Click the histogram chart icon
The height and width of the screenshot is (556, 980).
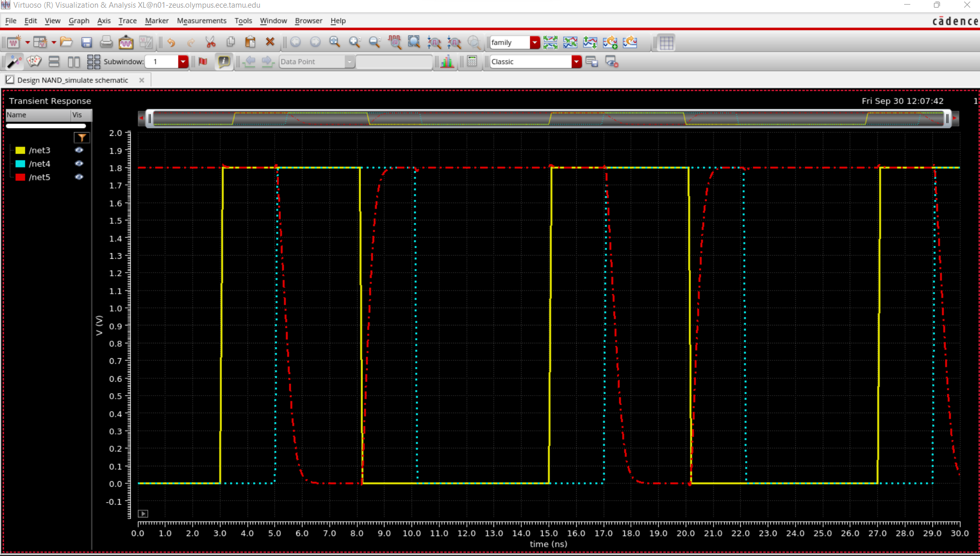[447, 61]
